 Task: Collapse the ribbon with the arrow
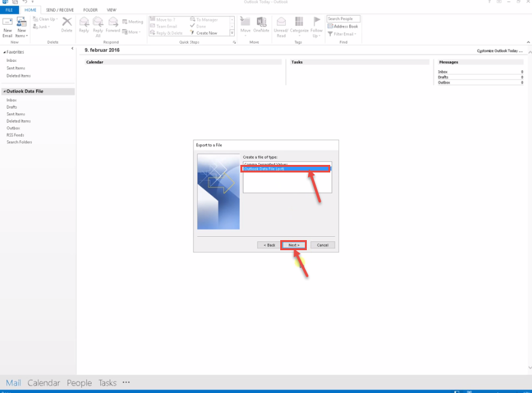(528, 42)
